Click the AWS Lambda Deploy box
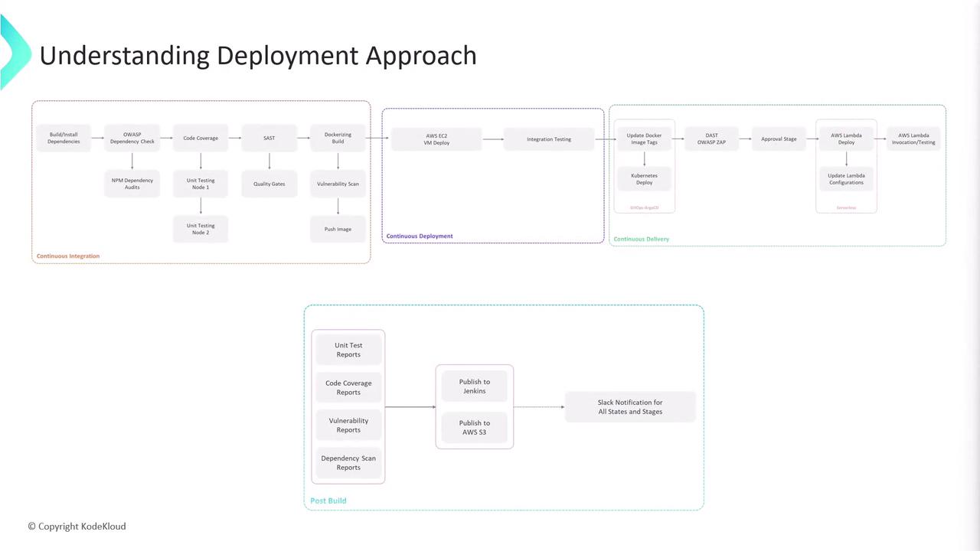 pyautogui.click(x=846, y=139)
